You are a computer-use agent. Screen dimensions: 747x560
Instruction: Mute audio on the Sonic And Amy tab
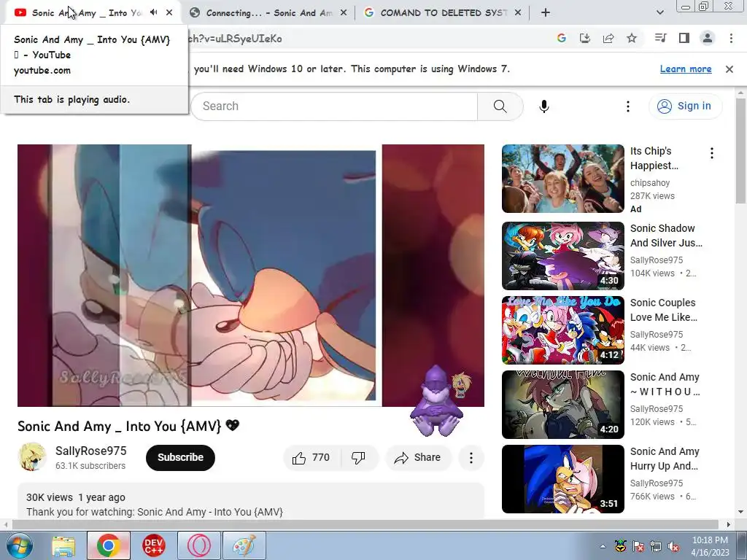pyautogui.click(x=153, y=12)
